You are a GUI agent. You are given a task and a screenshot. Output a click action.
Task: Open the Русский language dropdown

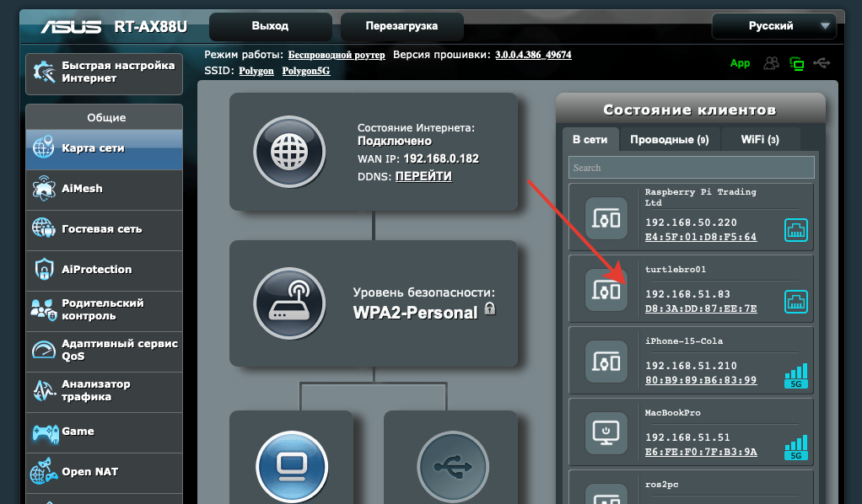773,26
